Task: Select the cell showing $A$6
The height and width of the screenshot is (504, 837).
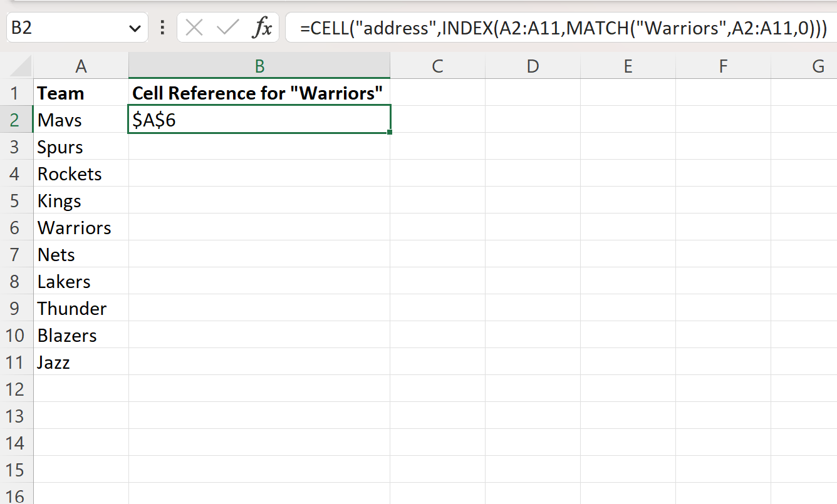Action: coord(259,120)
